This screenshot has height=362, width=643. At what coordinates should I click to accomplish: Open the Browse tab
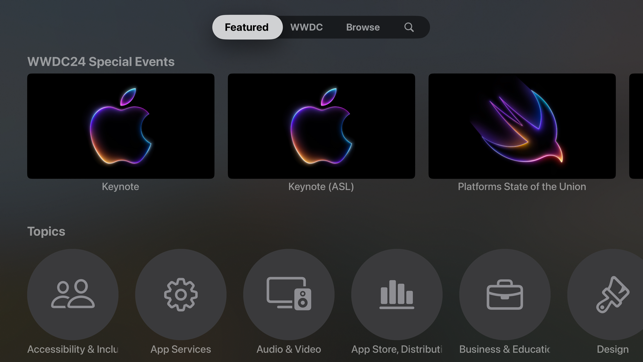tap(363, 27)
